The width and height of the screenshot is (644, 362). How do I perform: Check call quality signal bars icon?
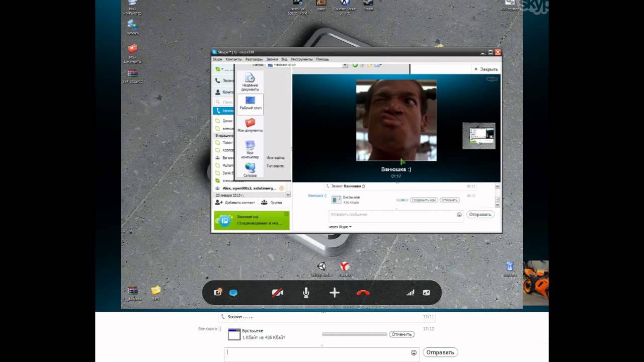pos(411,293)
